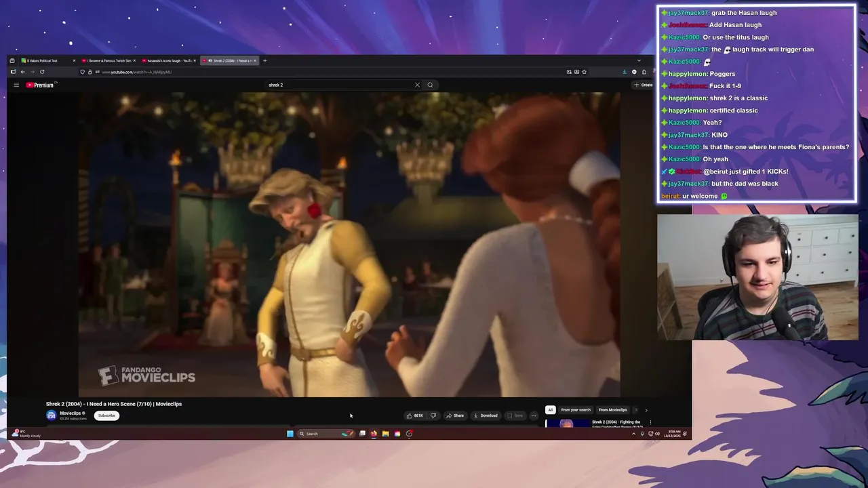Screen dimensions: 868x488
Task: Reload the page with the refresh icon
Action: pyautogui.click(x=42, y=72)
